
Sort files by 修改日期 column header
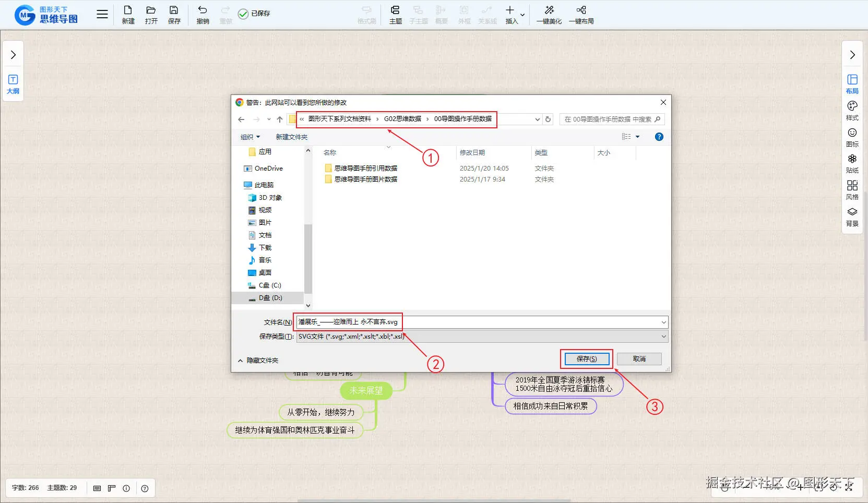(472, 153)
